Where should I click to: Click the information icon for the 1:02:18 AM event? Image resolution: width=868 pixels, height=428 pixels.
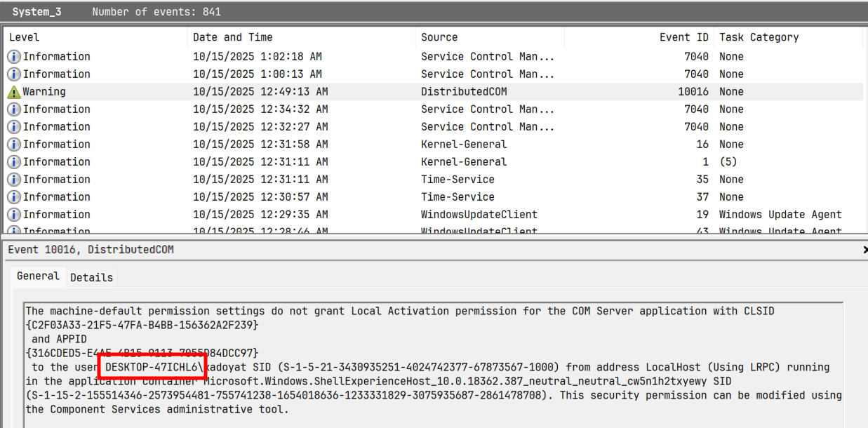pyautogui.click(x=14, y=57)
